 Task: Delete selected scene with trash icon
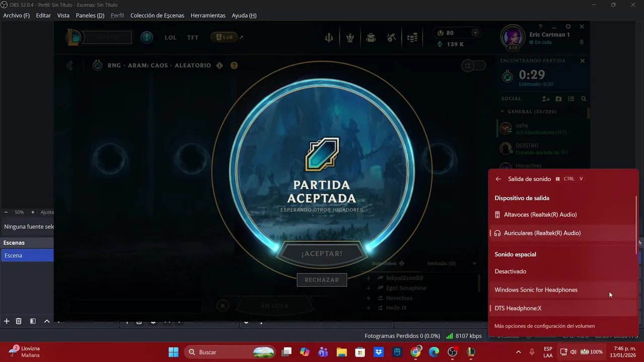pyautogui.click(x=19, y=321)
